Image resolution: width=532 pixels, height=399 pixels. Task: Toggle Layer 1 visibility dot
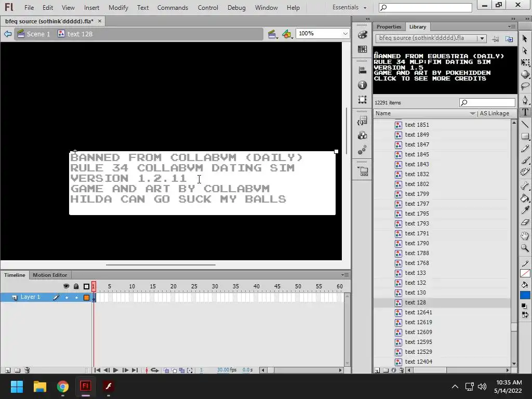pos(66,298)
